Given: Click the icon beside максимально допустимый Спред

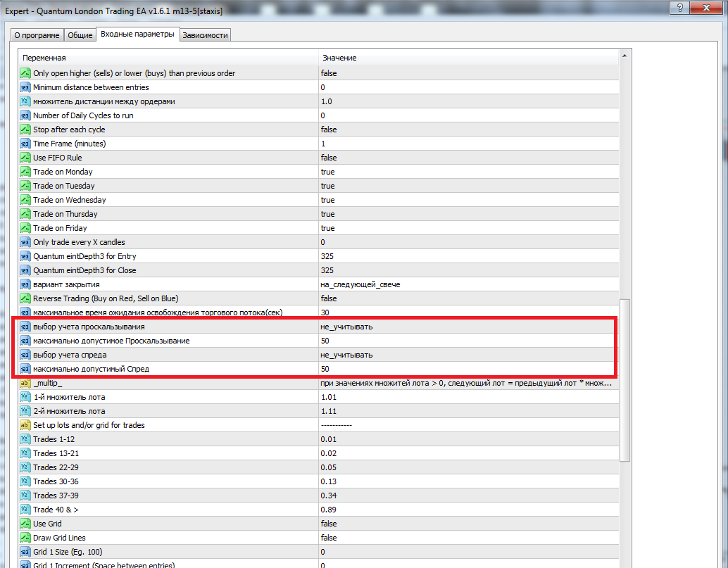Looking at the screenshot, I should 25,369.
